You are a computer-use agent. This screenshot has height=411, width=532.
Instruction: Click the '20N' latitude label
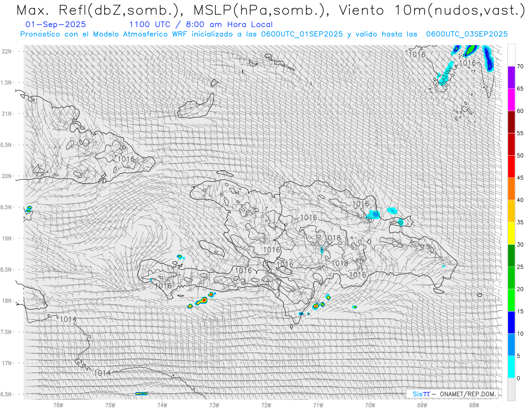[x=8, y=176]
